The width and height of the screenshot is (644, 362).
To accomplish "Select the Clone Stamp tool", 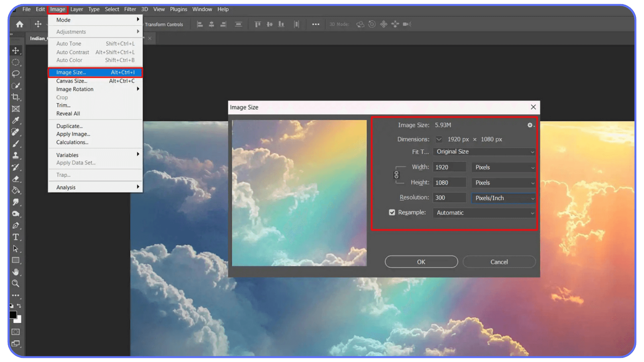I will (x=15, y=156).
